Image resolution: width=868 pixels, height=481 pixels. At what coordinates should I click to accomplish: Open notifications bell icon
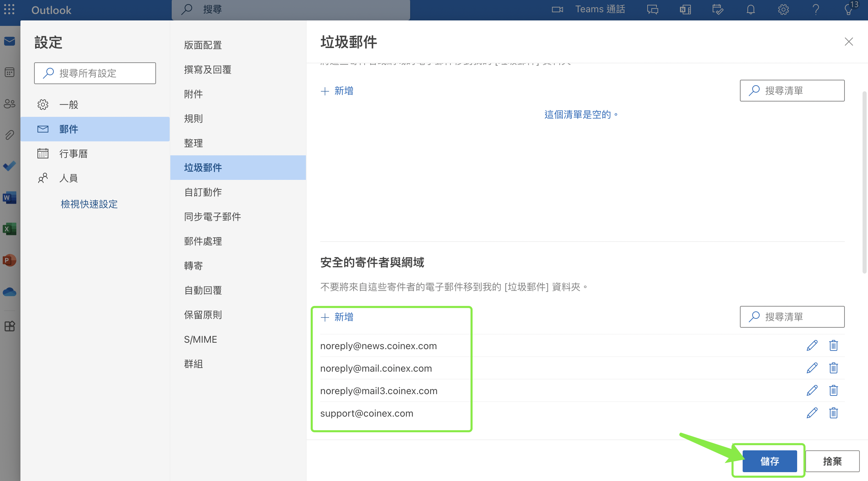click(x=751, y=10)
